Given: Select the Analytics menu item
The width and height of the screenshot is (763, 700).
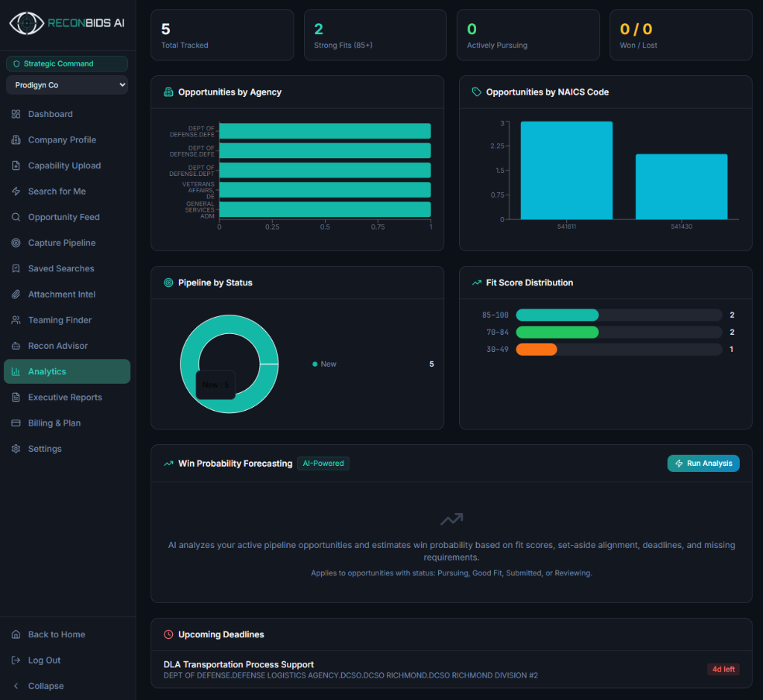Looking at the screenshot, I should (x=67, y=371).
